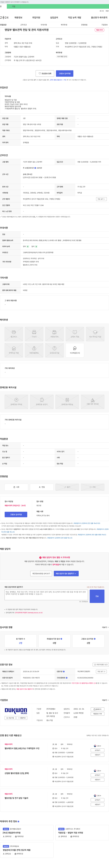The width and height of the screenshot is (109, 868).
Task: Click the DUKWON VALVES company logo
Action: 16,711
